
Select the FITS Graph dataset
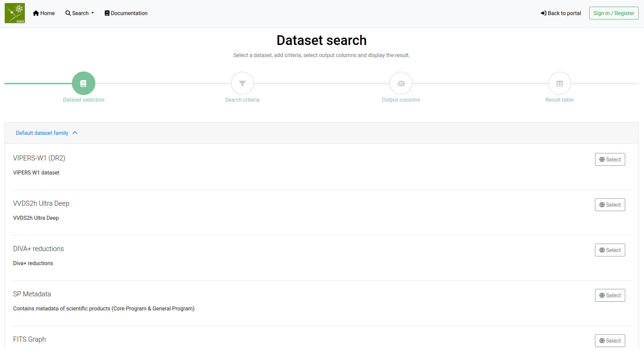coord(610,341)
